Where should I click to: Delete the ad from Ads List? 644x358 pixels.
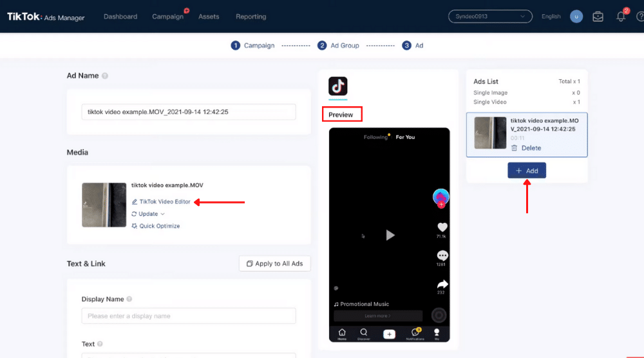coord(526,148)
